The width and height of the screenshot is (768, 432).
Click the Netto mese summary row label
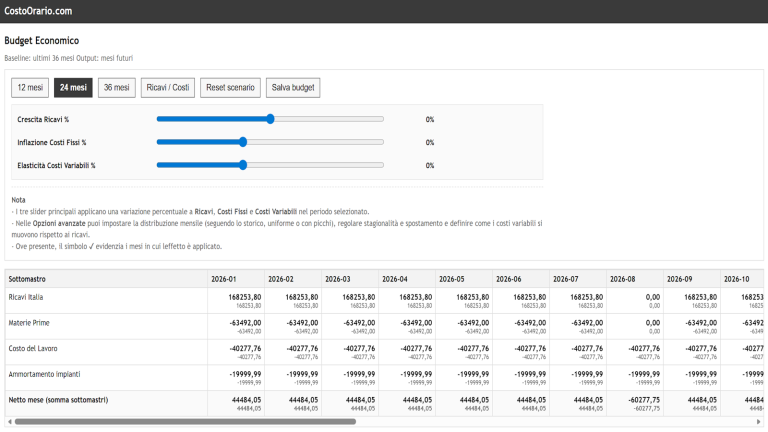58,400
